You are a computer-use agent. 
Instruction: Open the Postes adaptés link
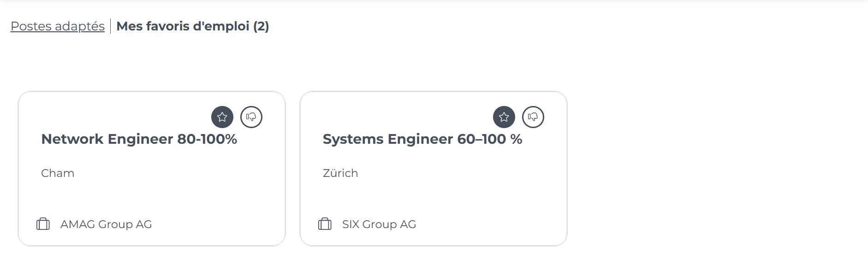point(58,26)
